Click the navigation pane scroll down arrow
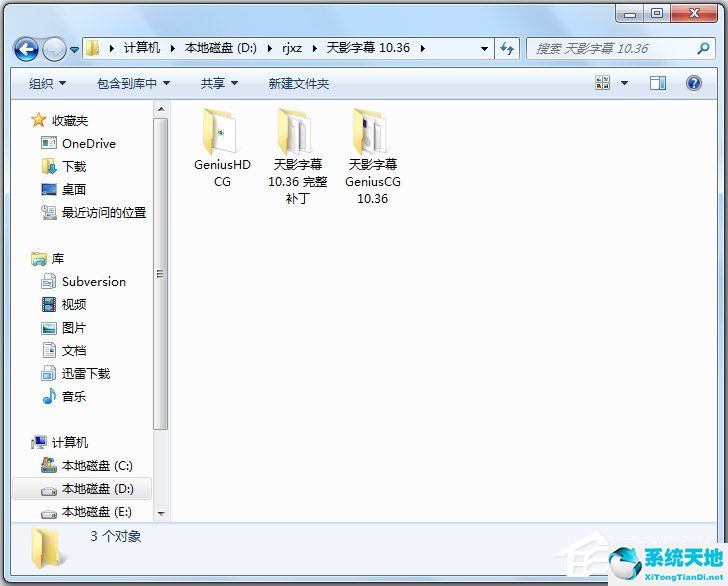This screenshot has width=728, height=586. tap(161, 514)
